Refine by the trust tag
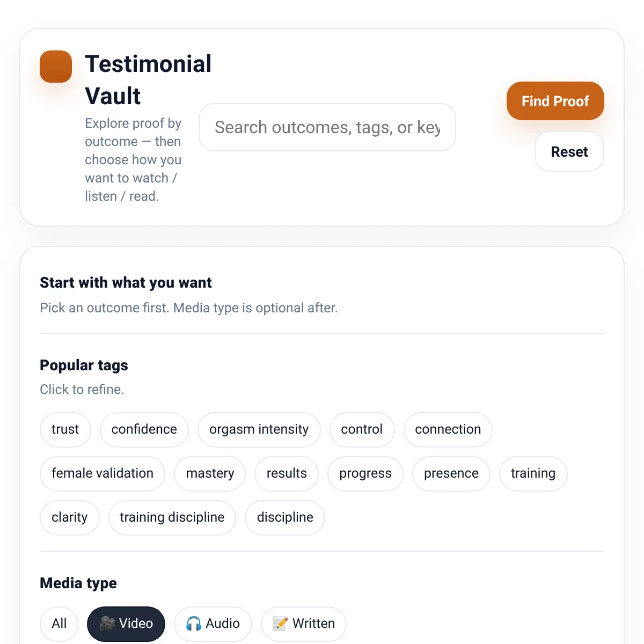Screen dimensions: 644x644 65,429
